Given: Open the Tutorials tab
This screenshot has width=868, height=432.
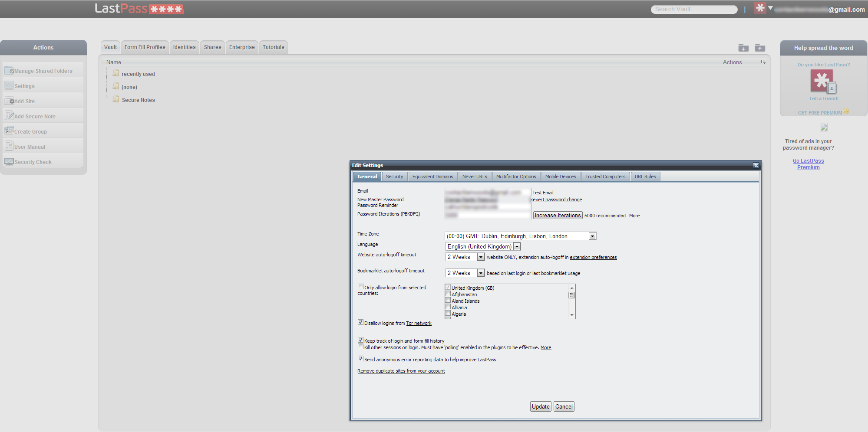Looking at the screenshot, I should [x=273, y=47].
